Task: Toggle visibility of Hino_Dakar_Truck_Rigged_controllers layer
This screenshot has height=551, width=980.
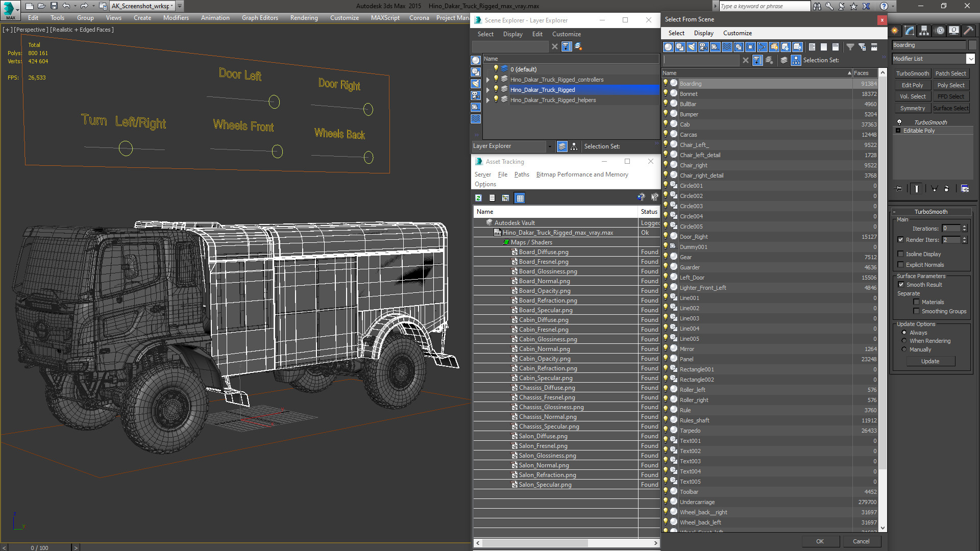Action: [496, 80]
